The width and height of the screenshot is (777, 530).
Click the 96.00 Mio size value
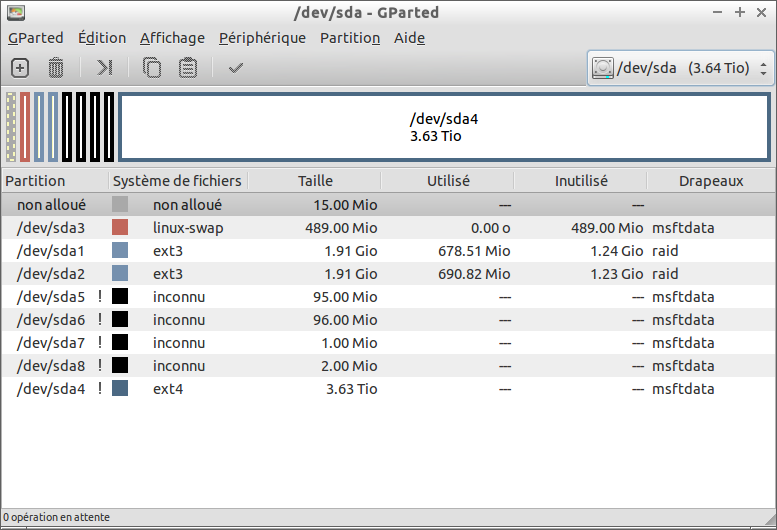tap(345, 320)
